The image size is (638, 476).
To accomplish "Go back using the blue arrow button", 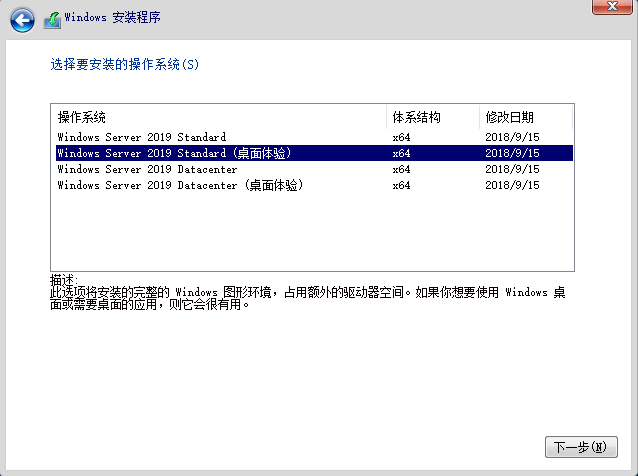I will click(x=22, y=20).
